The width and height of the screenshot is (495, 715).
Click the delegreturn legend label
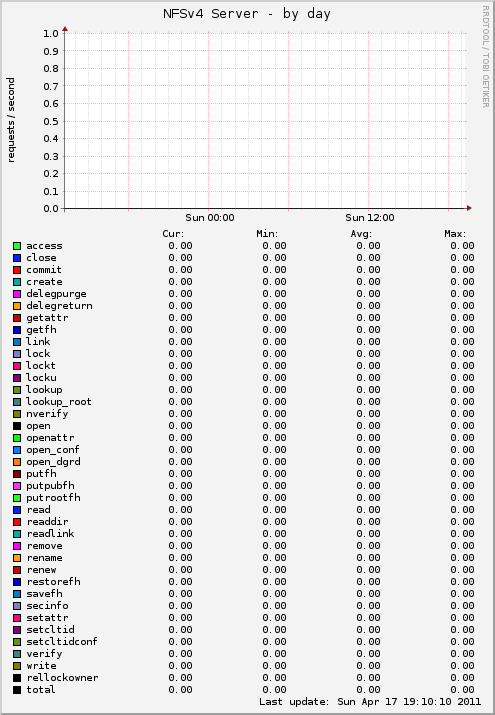[x=59, y=306]
